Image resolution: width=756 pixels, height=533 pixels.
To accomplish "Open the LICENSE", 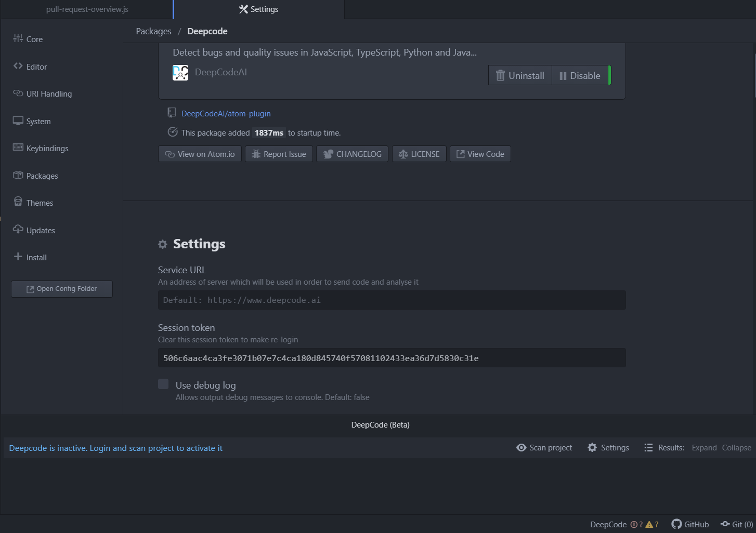I will pyautogui.click(x=419, y=154).
